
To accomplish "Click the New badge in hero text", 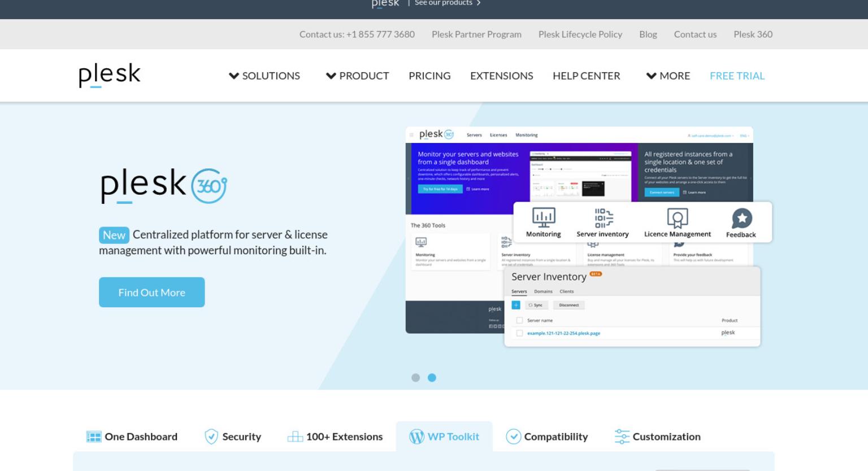I will (x=114, y=235).
